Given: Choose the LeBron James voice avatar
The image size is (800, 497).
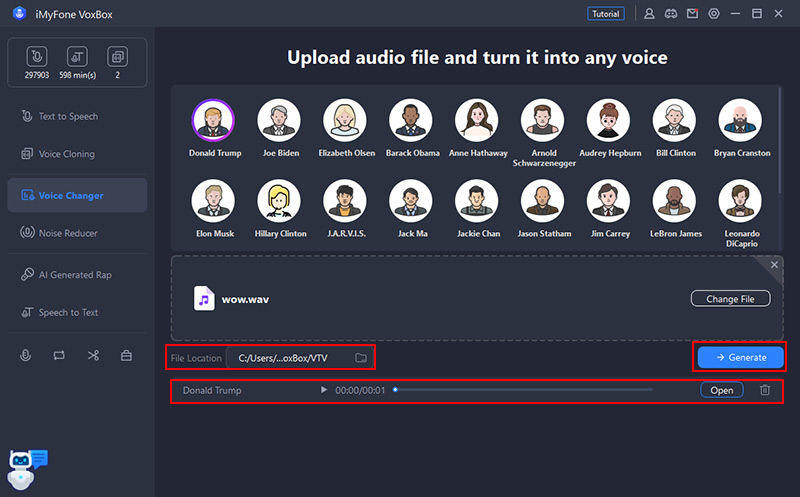Looking at the screenshot, I should tap(674, 201).
